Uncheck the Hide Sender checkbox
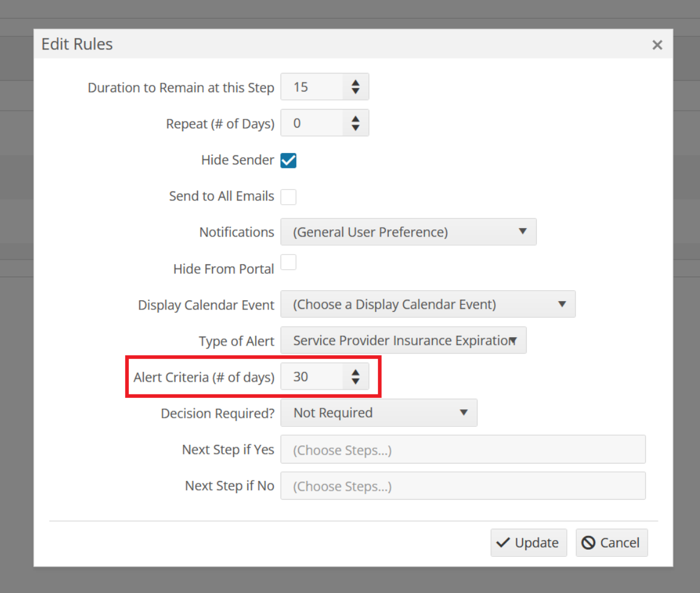 pos(288,160)
